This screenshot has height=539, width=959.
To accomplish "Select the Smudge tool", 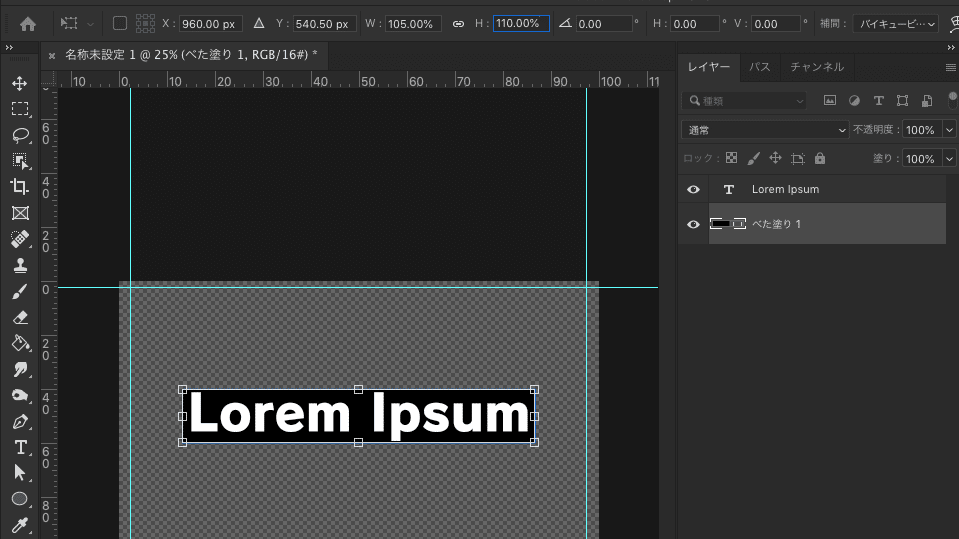I will click(20, 370).
